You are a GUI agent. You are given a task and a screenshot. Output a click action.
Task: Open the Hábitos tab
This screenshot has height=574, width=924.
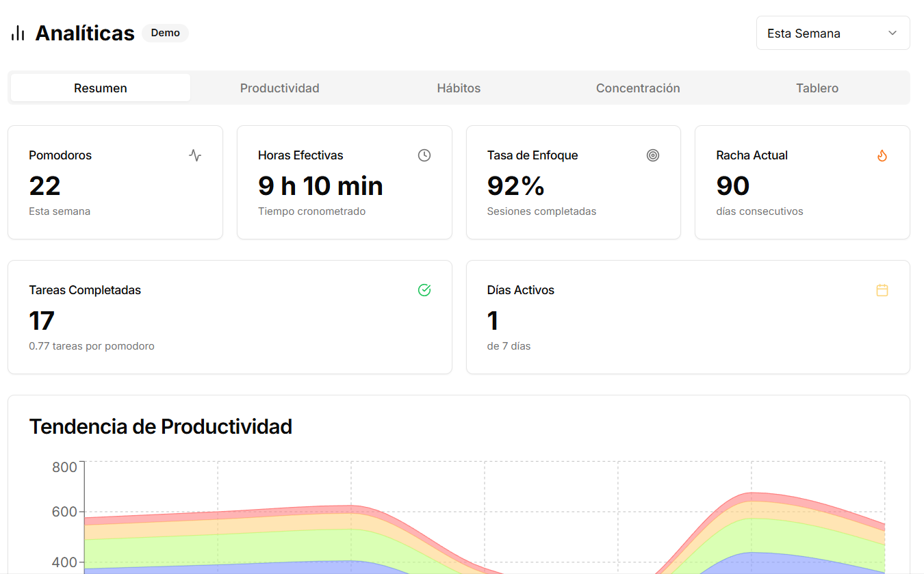tap(459, 88)
